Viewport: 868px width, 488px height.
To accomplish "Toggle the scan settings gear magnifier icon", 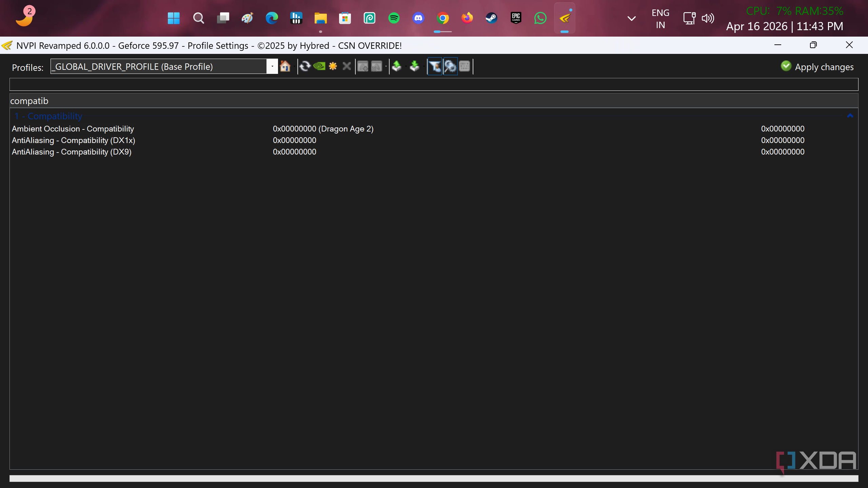I will (450, 66).
